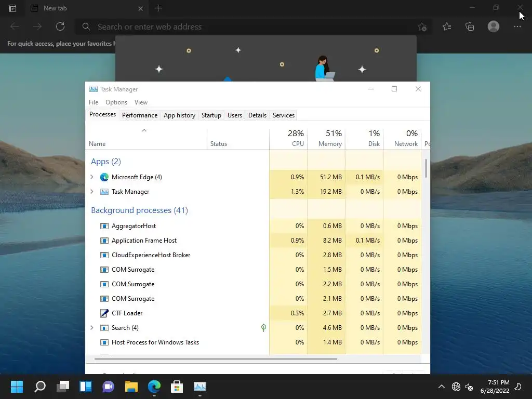
Task: Click the Task Manager process row icon
Action: (104, 192)
